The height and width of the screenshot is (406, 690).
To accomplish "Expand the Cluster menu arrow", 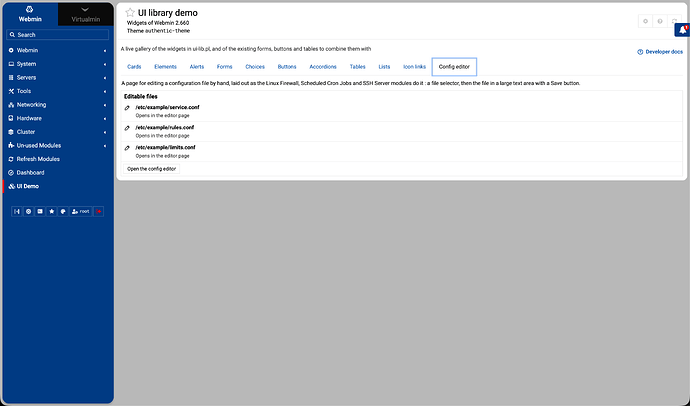I will (x=105, y=132).
